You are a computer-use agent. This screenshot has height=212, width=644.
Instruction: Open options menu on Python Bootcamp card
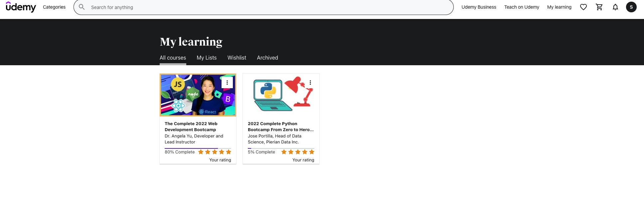click(x=310, y=83)
